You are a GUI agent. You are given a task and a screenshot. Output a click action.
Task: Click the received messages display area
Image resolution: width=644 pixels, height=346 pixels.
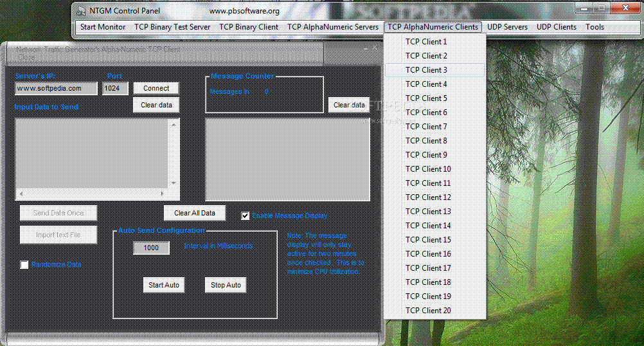(x=287, y=159)
